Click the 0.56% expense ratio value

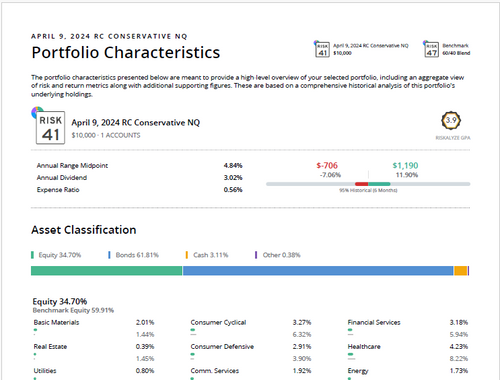233,190
